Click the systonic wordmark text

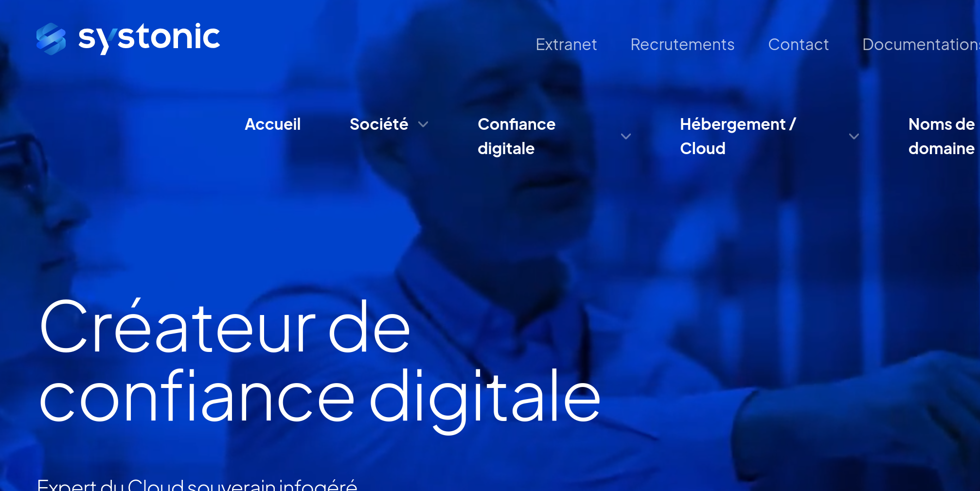tap(149, 38)
